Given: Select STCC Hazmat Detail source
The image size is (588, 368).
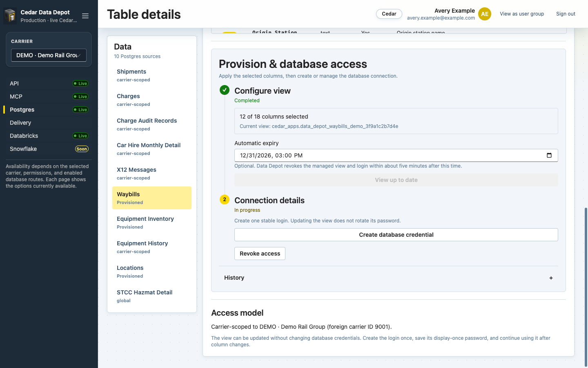Looking at the screenshot, I should pyautogui.click(x=152, y=296).
